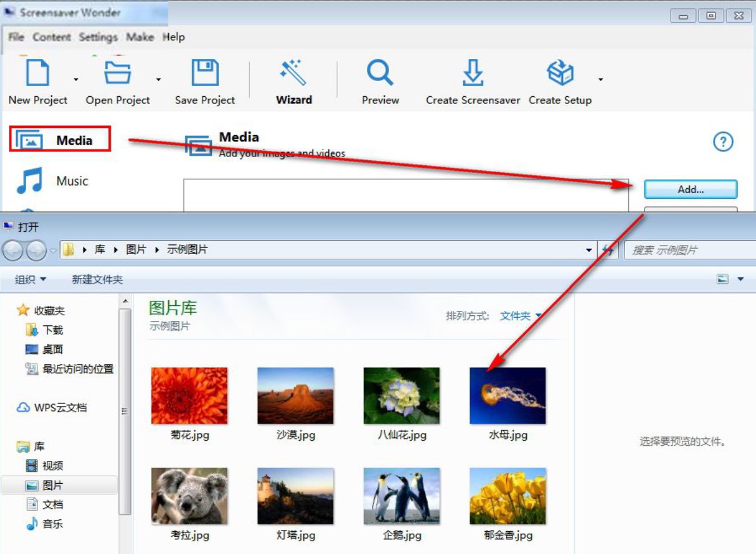
Task: Click the 库 breadcrumb in address bar
Action: pos(100,249)
